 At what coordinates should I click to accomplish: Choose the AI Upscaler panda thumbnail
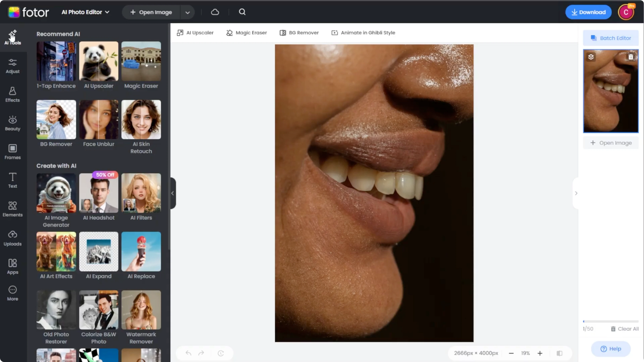click(x=99, y=61)
